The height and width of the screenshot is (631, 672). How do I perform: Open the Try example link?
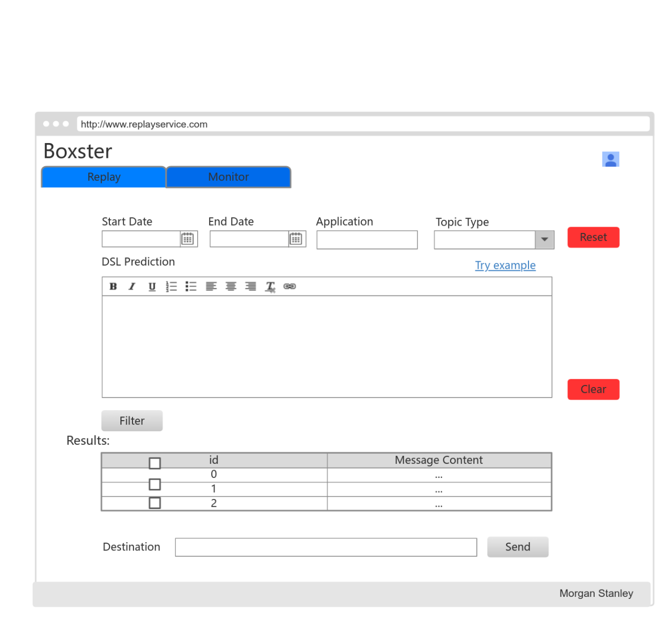coord(505,266)
